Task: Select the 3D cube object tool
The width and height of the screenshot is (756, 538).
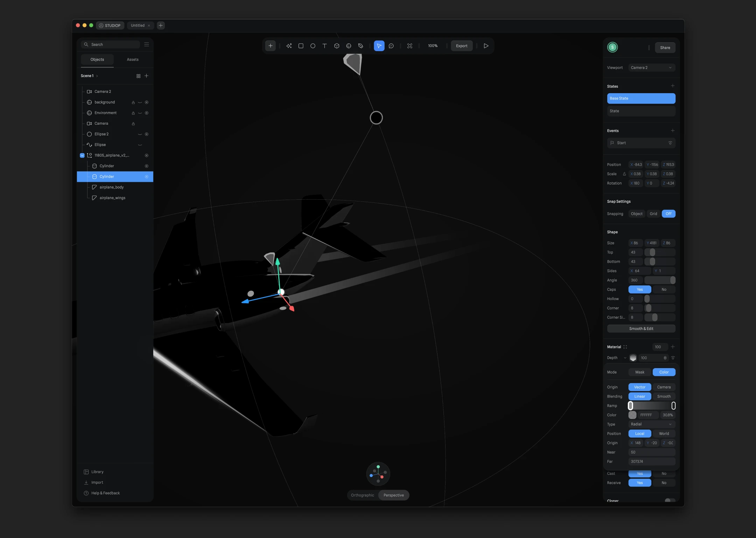Action: [337, 46]
